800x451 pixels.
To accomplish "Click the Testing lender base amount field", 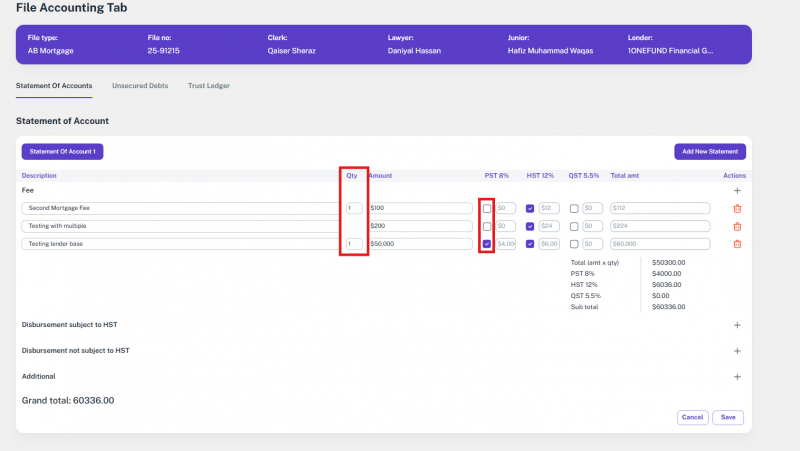I will 420,244.
